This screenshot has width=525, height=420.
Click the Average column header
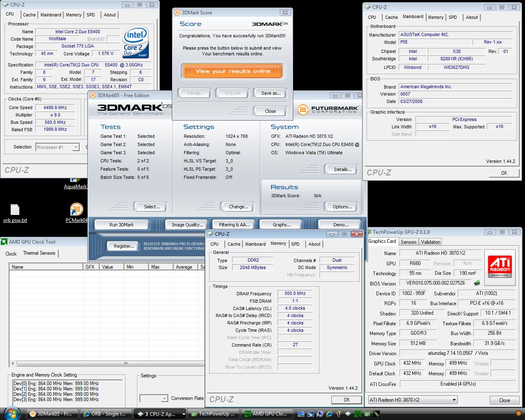point(185,267)
